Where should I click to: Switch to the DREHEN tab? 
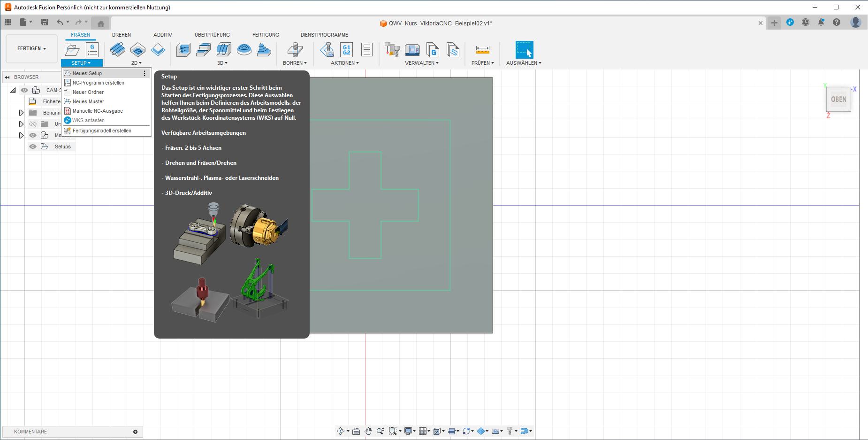[x=121, y=35]
